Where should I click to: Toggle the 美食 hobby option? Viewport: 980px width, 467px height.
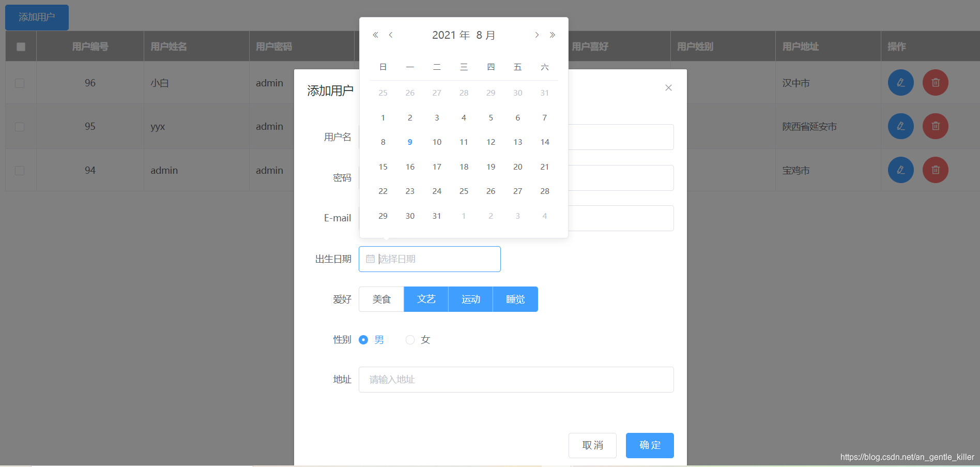[381, 299]
